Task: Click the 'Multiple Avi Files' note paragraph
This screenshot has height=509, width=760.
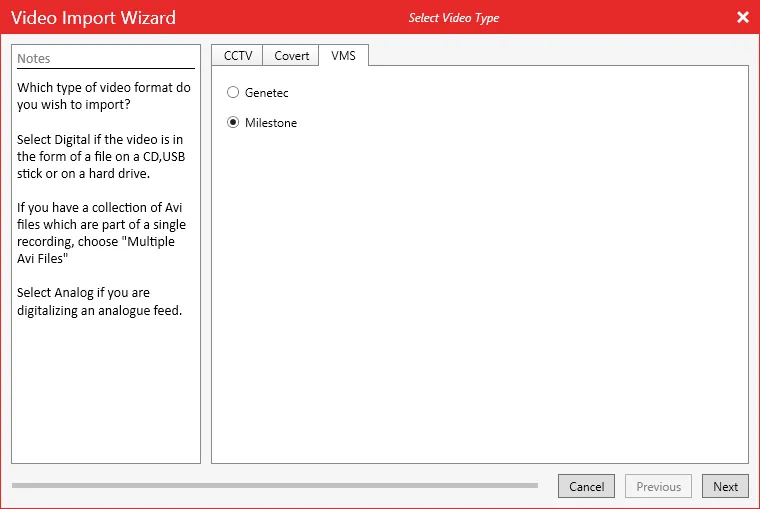Action: pyautogui.click(x=101, y=233)
